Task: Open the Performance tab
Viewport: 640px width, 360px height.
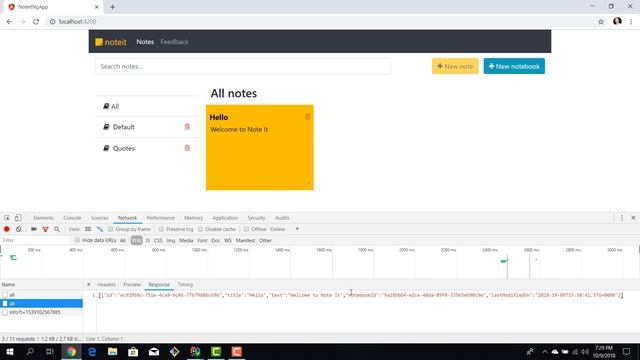Action: 160,218
